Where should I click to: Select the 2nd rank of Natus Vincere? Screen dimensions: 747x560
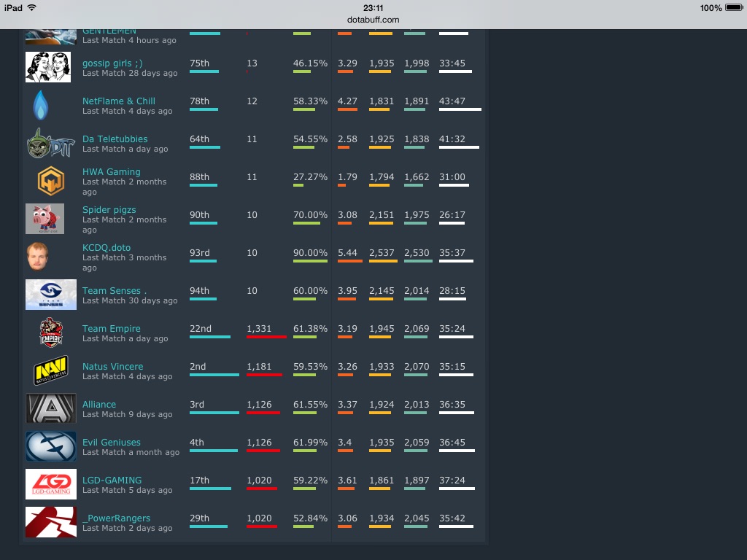[x=198, y=367]
